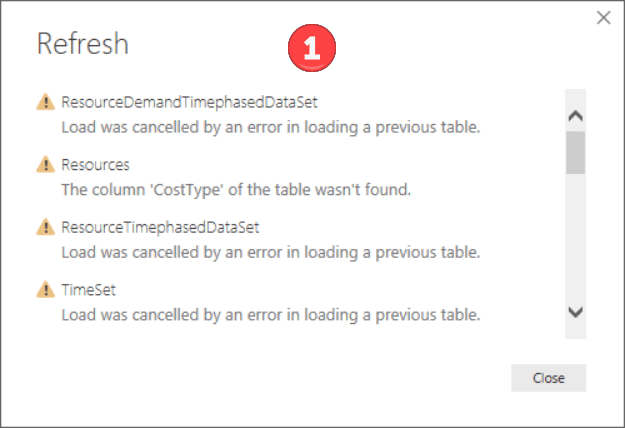Click the Refresh dialog title

pyautogui.click(x=83, y=43)
